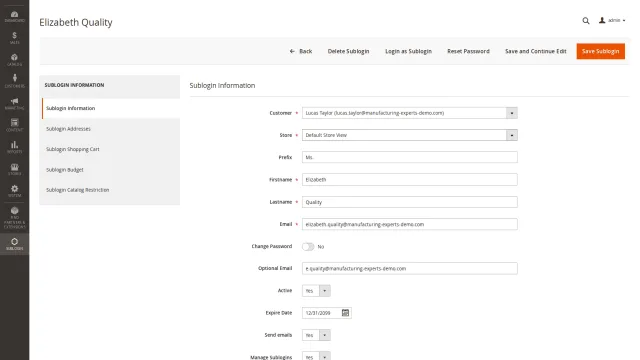This screenshot has height=360, width=640.
Task: Click Reset Password
Action: pos(468,51)
